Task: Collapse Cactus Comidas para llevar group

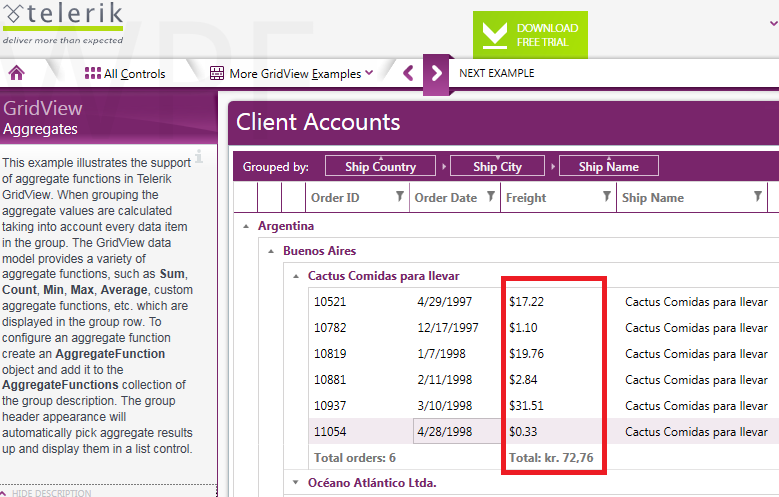Action: [x=296, y=276]
